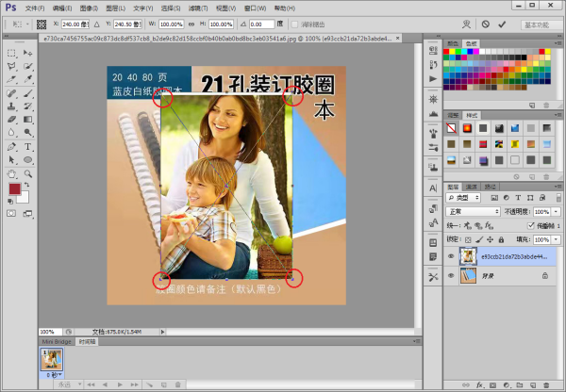Toggle the 传播帧 1 checkbox

pos(531,225)
